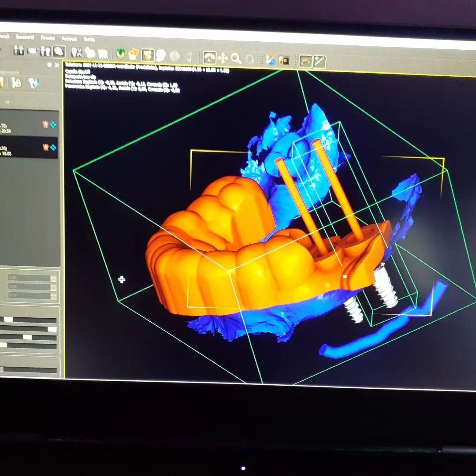Viewport: 476px width, 476px height.
Task: Toggle blue icon on the selected implant row
Action: (53, 147)
